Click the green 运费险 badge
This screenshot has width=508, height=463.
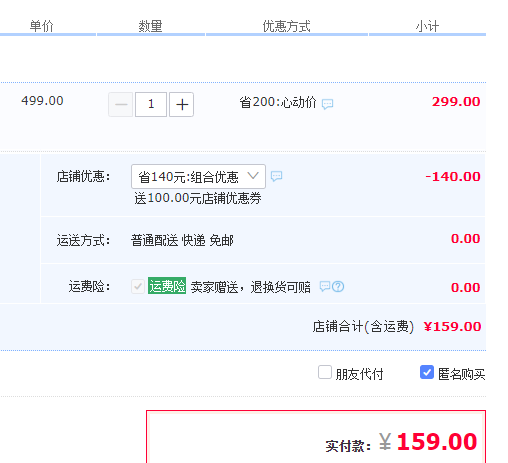point(167,286)
